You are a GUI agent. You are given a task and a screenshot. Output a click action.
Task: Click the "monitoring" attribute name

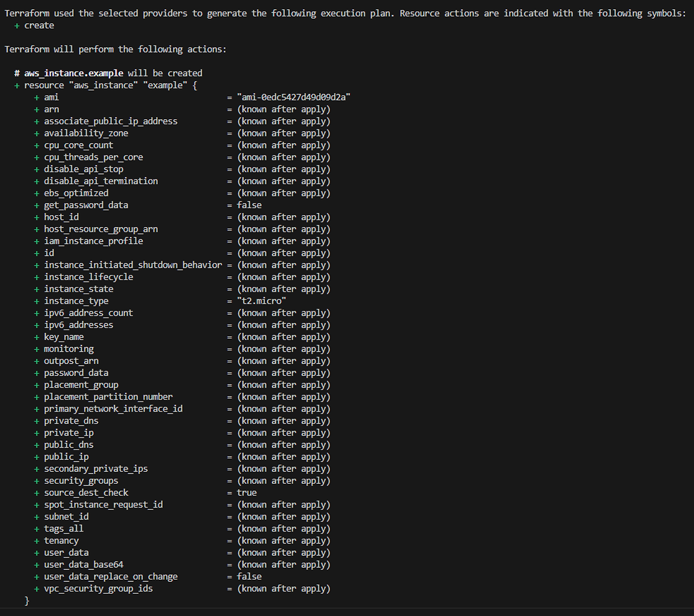(69, 349)
